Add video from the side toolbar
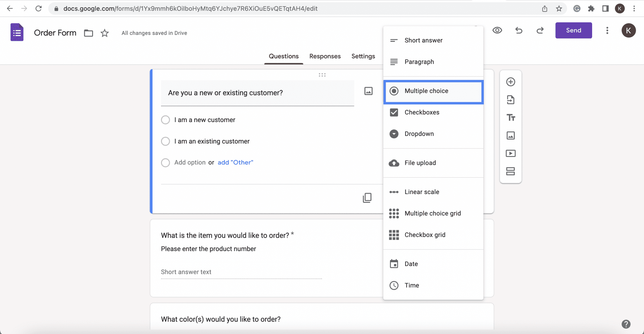This screenshot has width=644, height=334. tap(511, 153)
